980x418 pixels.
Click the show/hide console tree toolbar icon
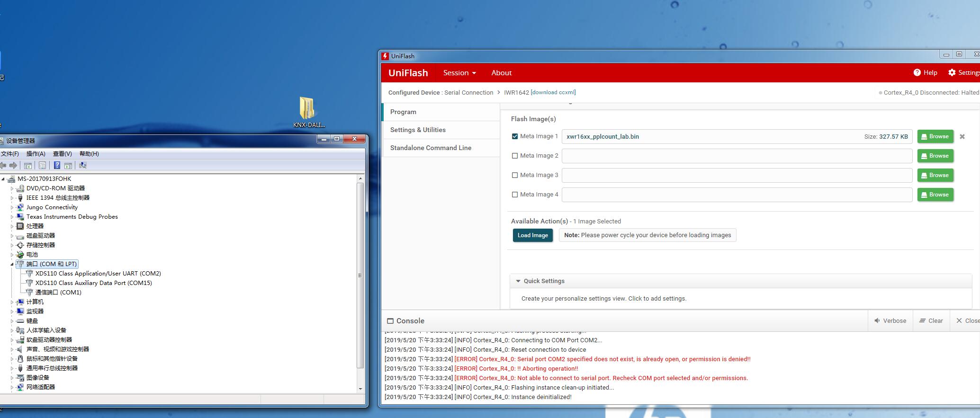click(x=28, y=165)
